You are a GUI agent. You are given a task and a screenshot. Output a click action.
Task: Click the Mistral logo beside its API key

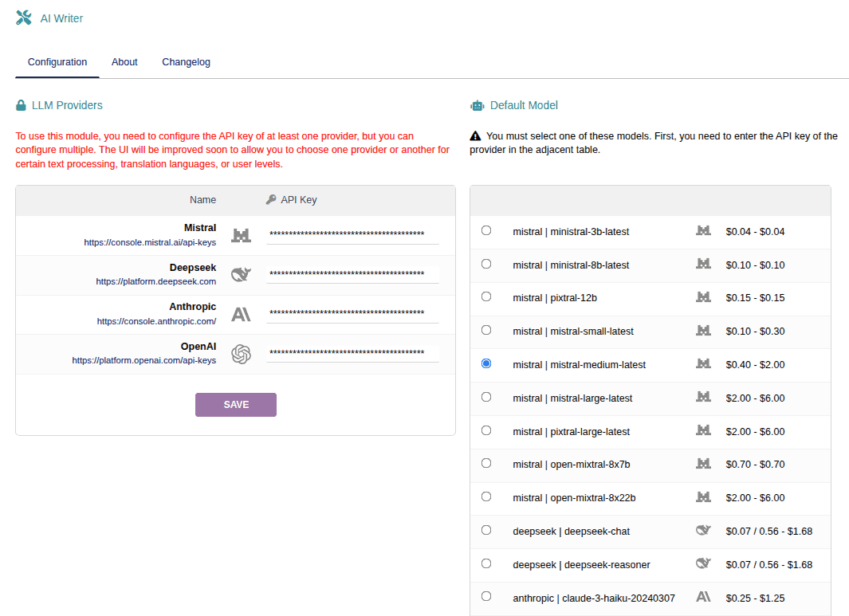point(241,234)
